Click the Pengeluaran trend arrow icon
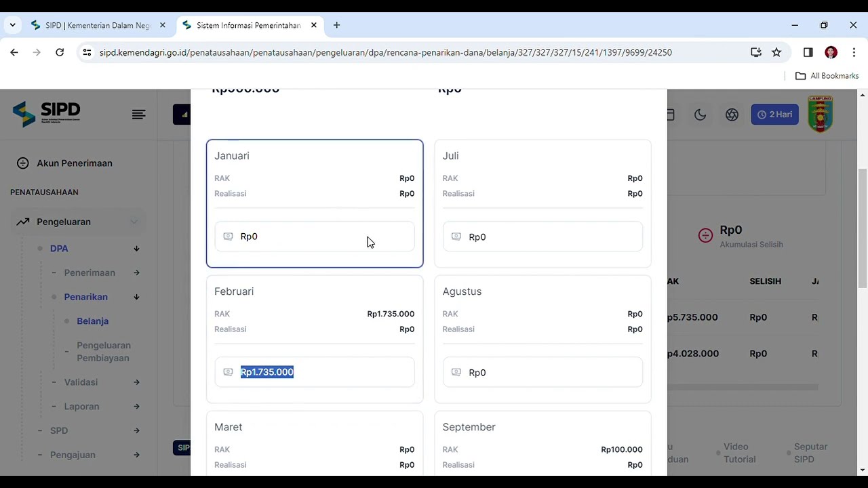Image resolution: width=868 pixels, height=488 pixels. [23, 222]
